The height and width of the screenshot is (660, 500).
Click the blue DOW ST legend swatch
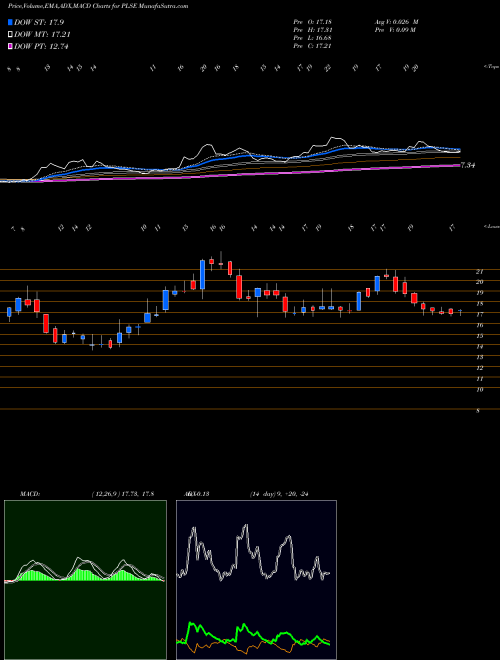tap(11, 22)
